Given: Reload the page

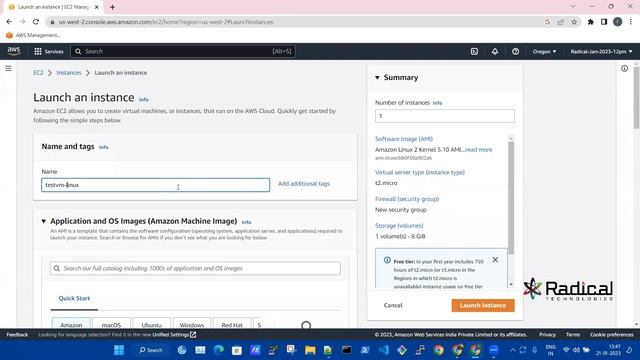Looking at the screenshot, I should (x=36, y=22).
